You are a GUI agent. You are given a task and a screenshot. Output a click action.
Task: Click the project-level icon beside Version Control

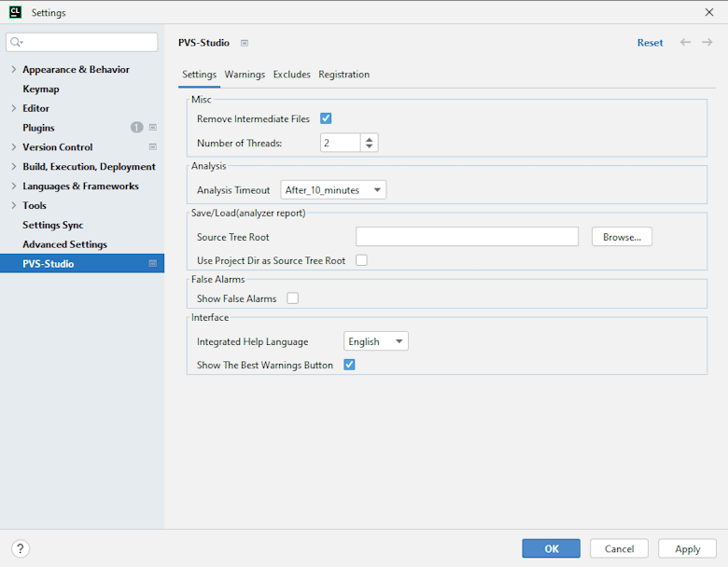point(153,147)
